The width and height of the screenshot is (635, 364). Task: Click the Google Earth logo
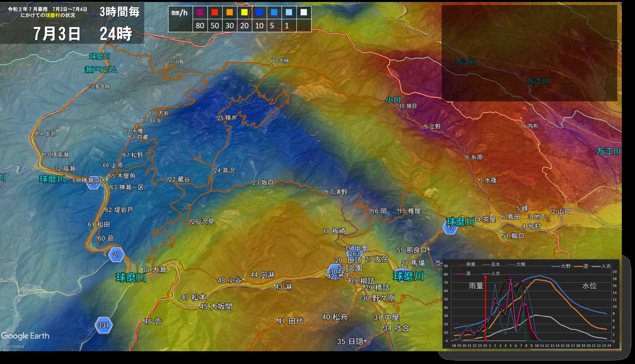click(25, 336)
